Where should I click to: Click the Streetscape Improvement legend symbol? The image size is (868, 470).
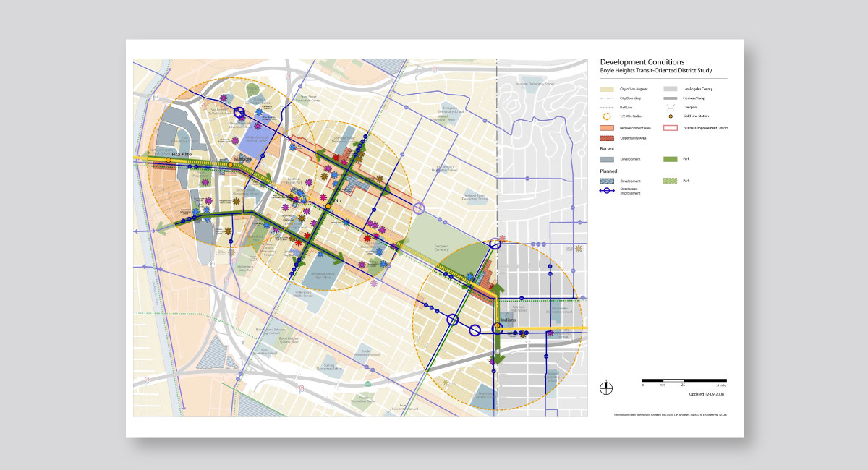point(607,191)
